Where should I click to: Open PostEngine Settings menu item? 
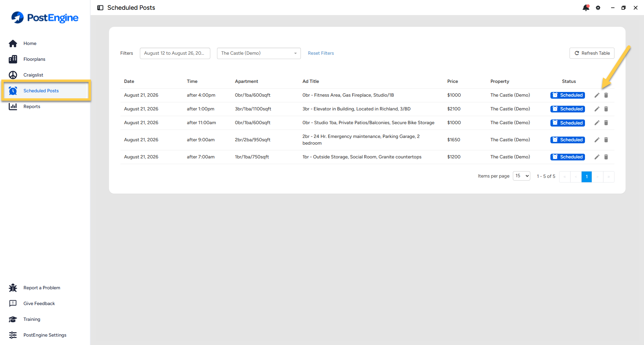tap(45, 335)
